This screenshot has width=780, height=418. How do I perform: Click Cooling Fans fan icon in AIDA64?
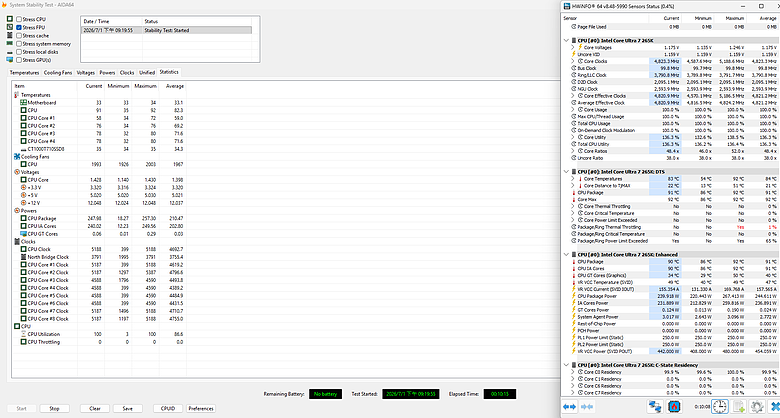click(x=17, y=157)
